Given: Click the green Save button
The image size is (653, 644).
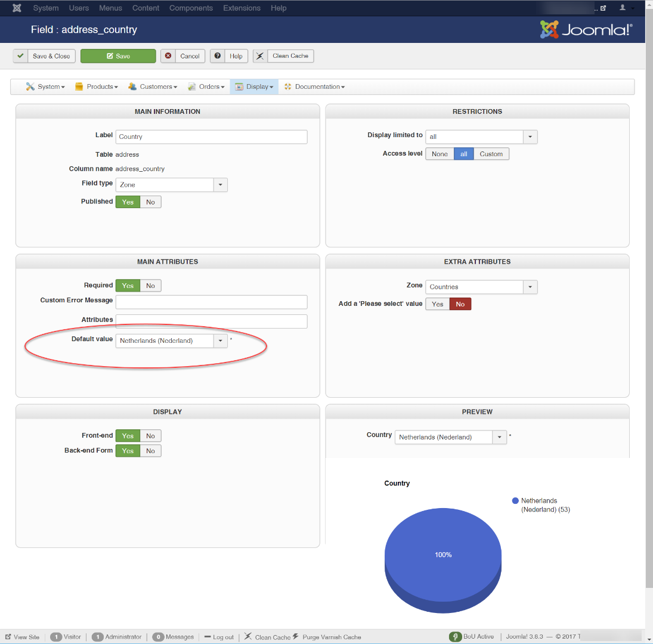Looking at the screenshot, I should (x=118, y=56).
